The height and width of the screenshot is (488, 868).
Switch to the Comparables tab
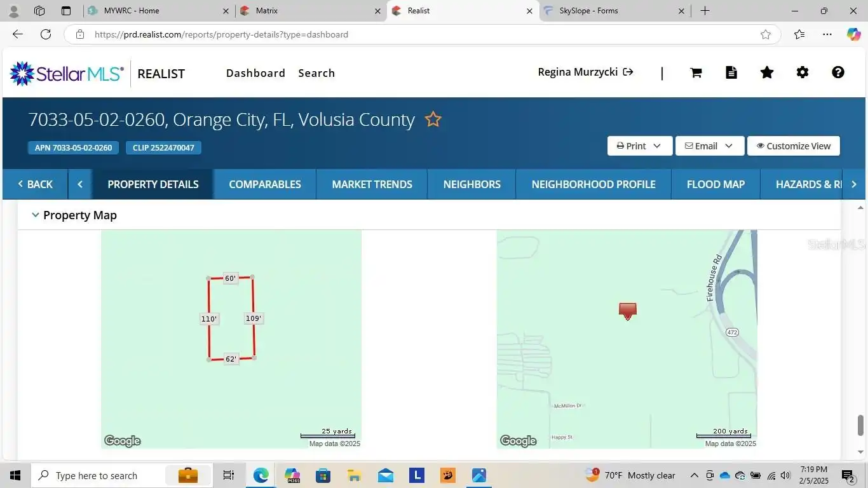[x=265, y=184]
